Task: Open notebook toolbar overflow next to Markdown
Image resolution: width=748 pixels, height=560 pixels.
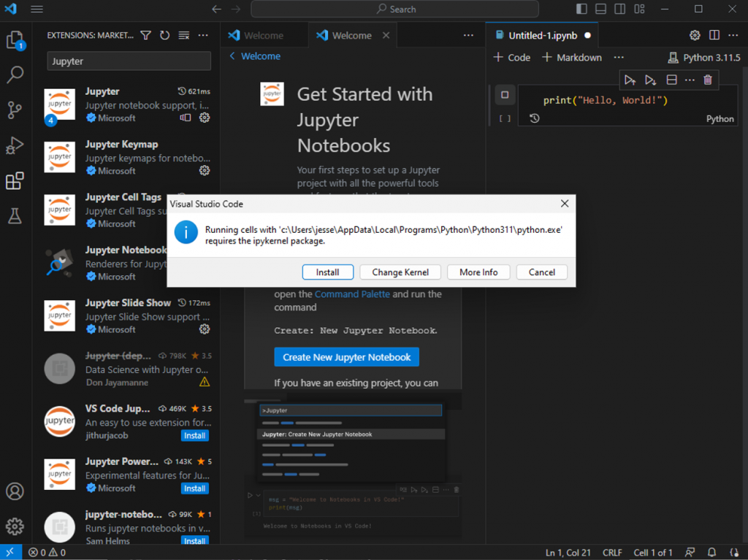Action: click(x=619, y=58)
